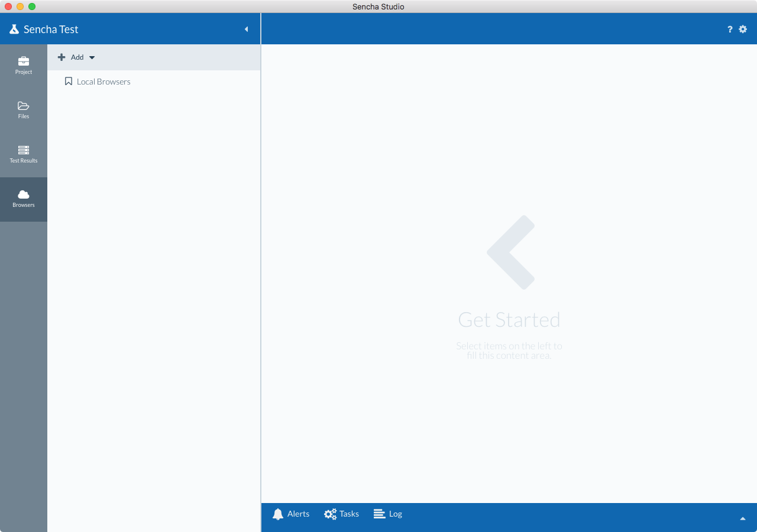Click the Sencha Test title text
The width and height of the screenshot is (757, 532).
[x=51, y=30]
